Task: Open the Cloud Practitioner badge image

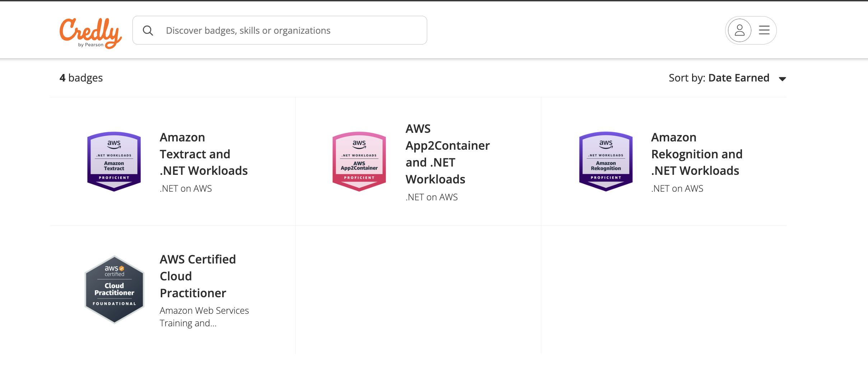Action: click(x=114, y=289)
